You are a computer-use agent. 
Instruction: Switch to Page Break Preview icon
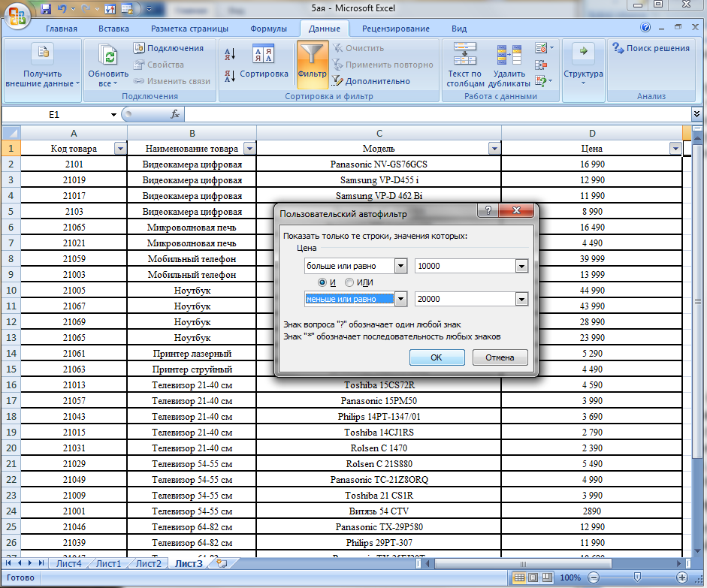click(547, 577)
